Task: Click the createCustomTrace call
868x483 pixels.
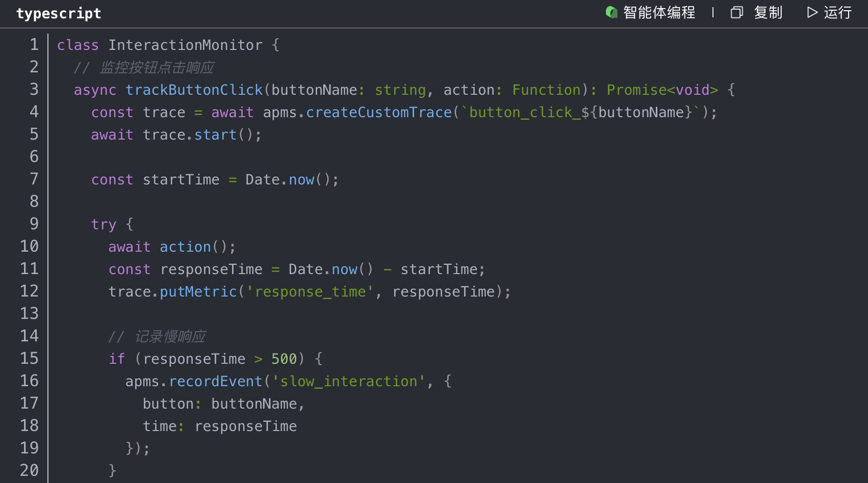Action: (x=379, y=112)
